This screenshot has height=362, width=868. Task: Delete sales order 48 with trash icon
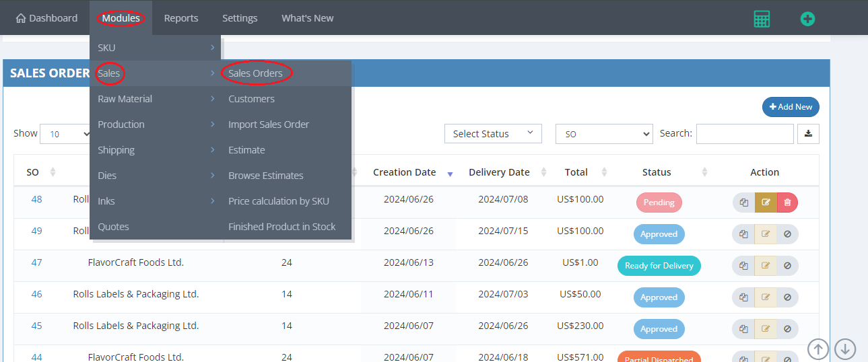[787, 203]
